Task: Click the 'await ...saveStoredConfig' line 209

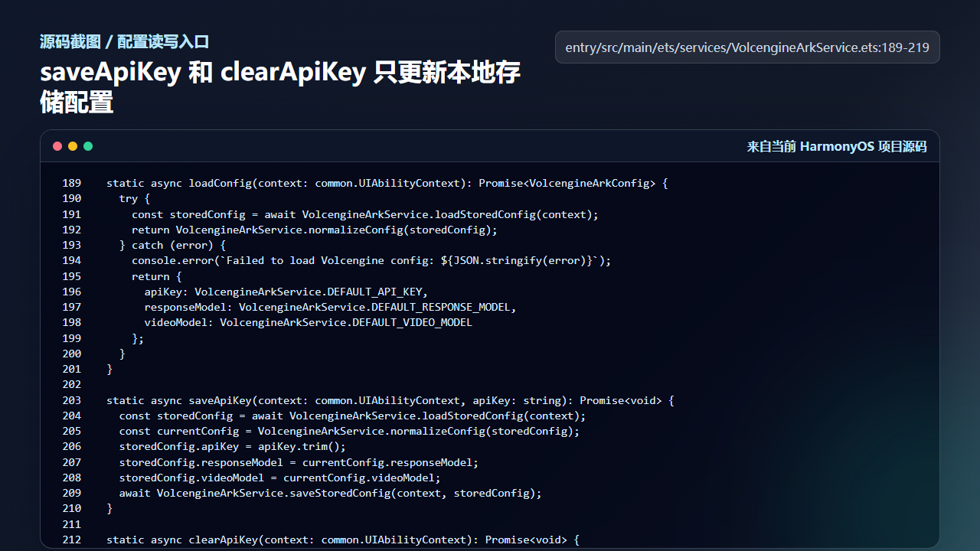Action: coord(330,493)
